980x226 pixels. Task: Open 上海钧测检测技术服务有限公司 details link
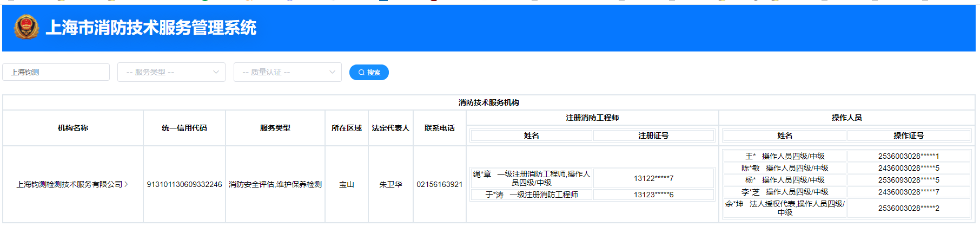tap(70, 184)
